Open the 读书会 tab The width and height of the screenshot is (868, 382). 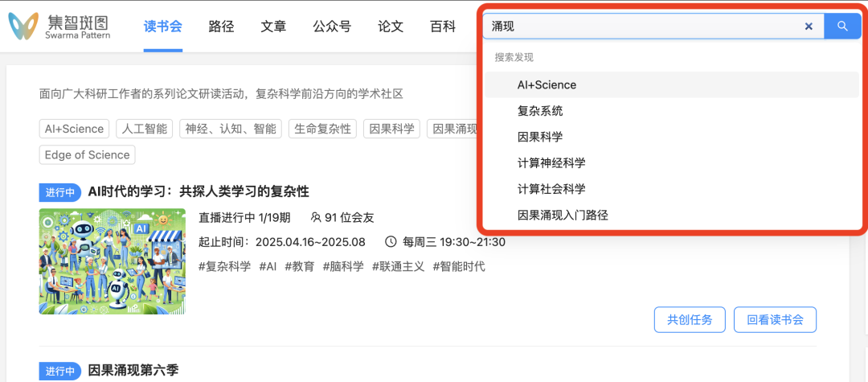(163, 27)
